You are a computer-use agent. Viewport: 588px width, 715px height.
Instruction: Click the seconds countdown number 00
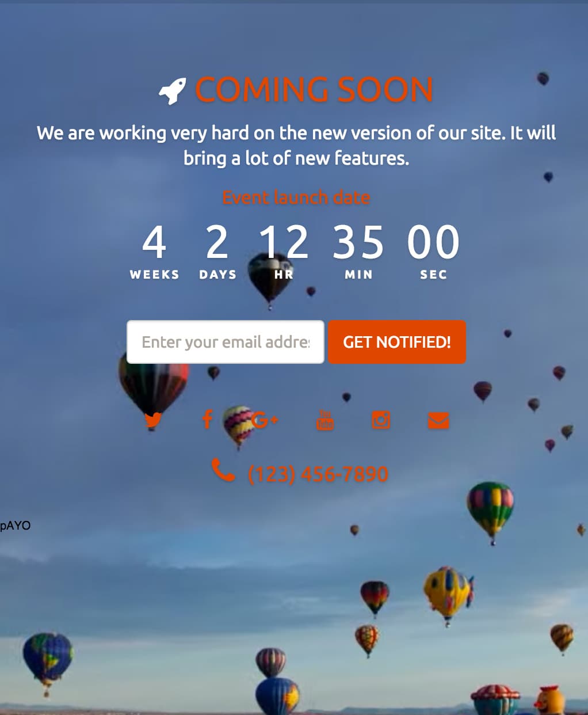(433, 242)
